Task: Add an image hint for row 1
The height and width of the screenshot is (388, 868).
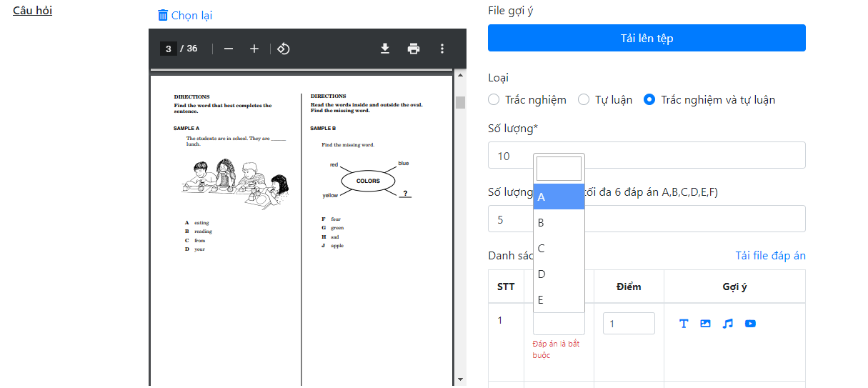Action: point(706,324)
